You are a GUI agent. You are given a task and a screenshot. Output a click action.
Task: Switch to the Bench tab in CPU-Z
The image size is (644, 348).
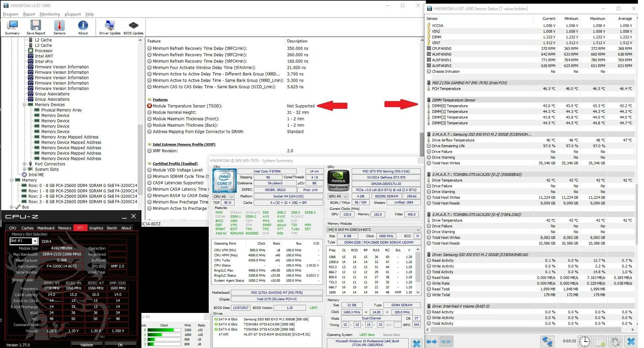coord(112,228)
